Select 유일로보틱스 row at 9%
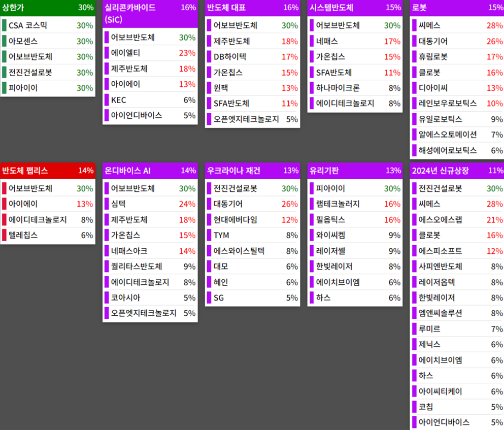This screenshot has width=504, height=430. click(x=457, y=119)
